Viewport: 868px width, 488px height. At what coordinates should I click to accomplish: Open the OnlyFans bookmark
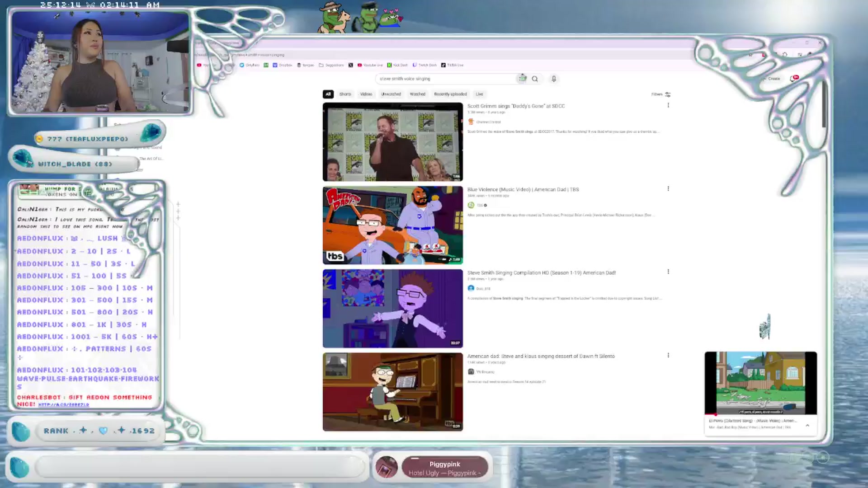pyautogui.click(x=250, y=65)
